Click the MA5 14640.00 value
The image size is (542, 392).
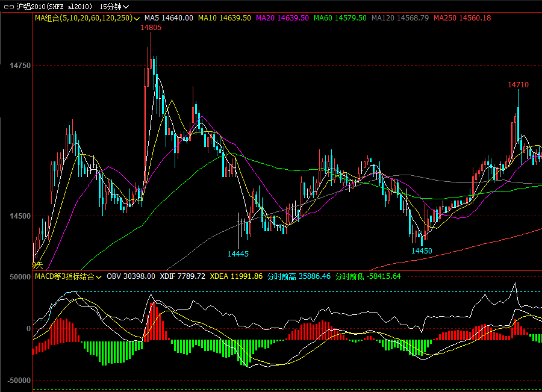[169, 18]
